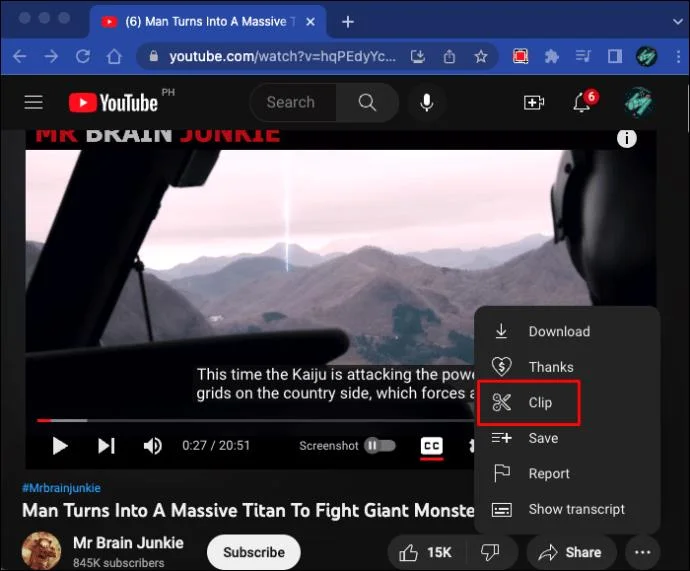Like the video (15K thumbs up)
Screen dimensions: 690x571
coord(425,552)
